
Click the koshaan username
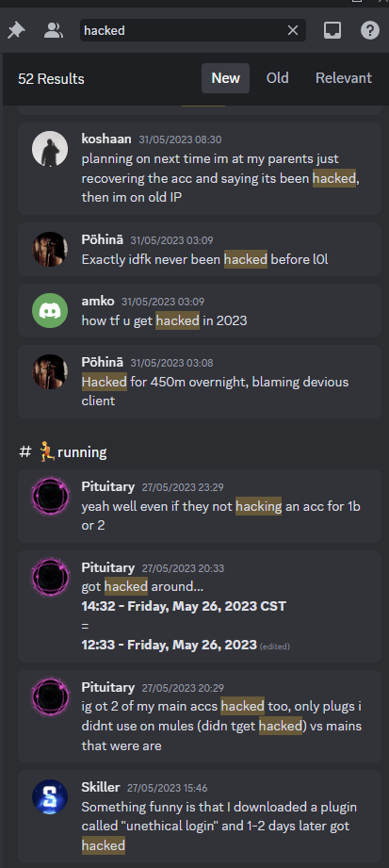tap(106, 139)
